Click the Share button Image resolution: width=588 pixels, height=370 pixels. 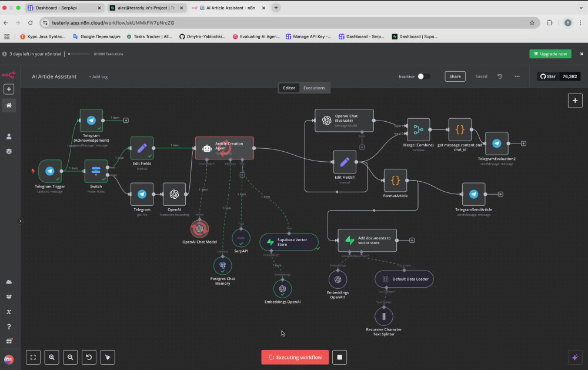(455, 76)
